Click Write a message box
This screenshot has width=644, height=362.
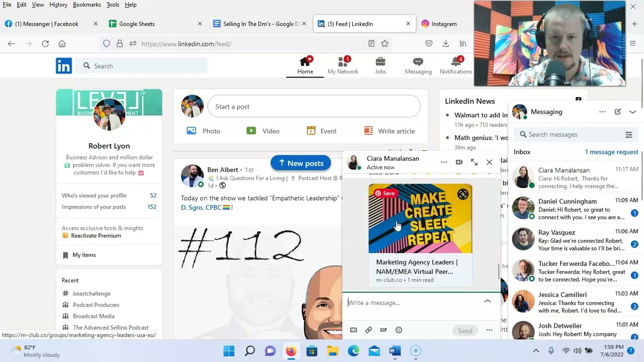(x=413, y=303)
